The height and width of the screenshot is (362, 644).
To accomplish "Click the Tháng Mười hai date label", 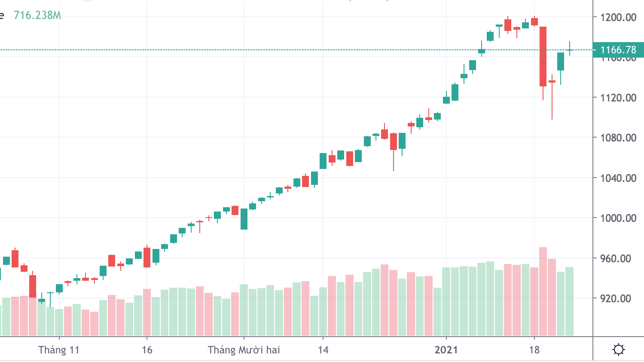I will (x=244, y=350).
